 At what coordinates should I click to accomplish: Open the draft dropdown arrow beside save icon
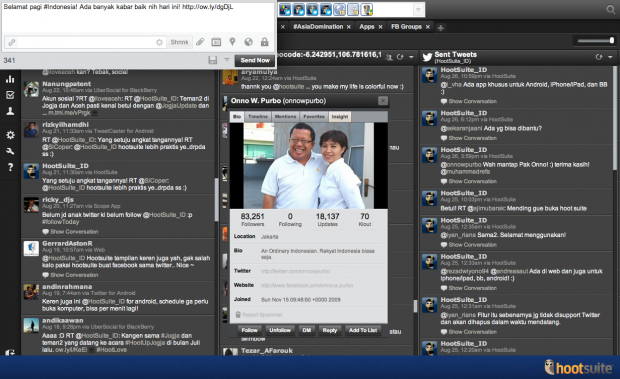(x=227, y=60)
